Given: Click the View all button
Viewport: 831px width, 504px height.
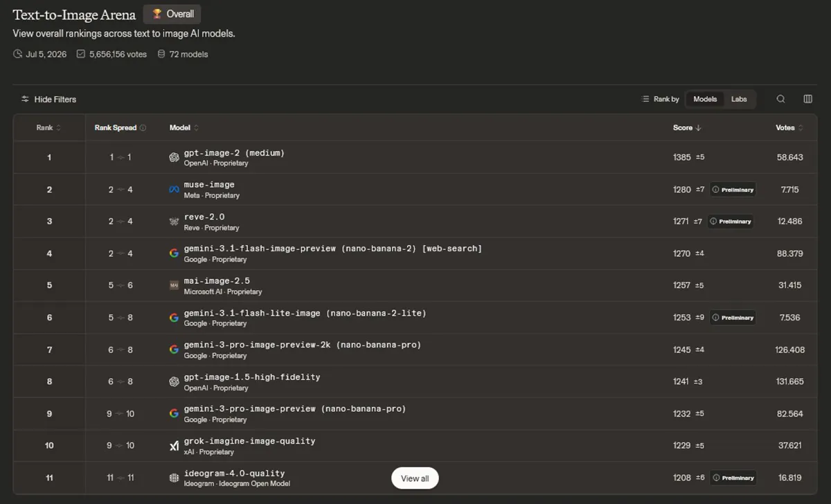Looking at the screenshot, I should pyautogui.click(x=415, y=478).
